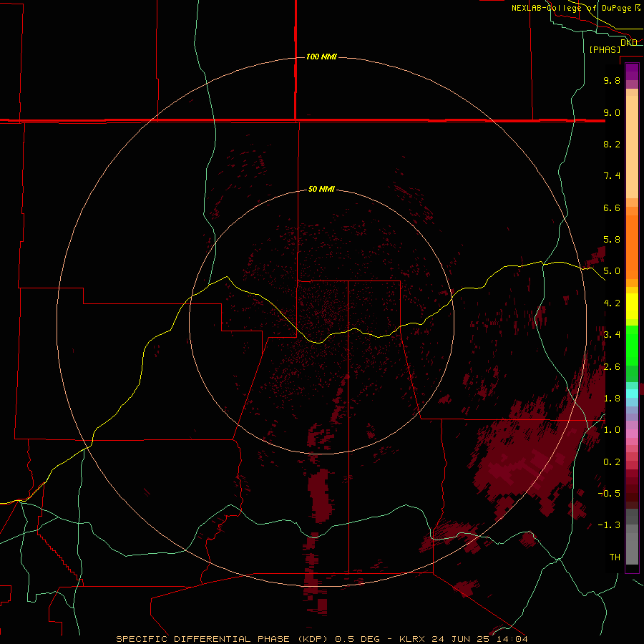Click the 4.2 scale value
Screen dimensions: 644x644
coord(612,303)
